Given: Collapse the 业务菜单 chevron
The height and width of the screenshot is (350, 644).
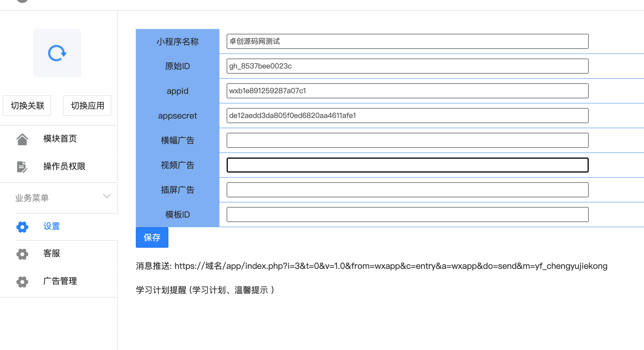Looking at the screenshot, I should click(x=107, y=196).
